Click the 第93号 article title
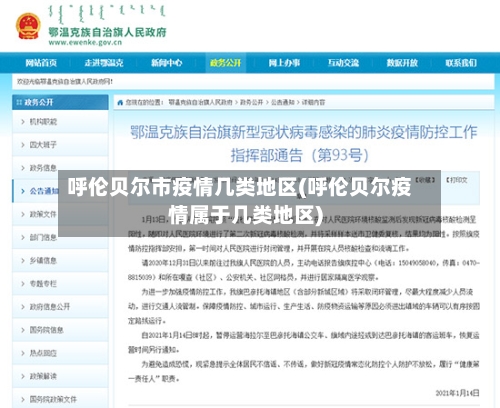The height and width of the screenshot is (408, 500). click(304, 144)
